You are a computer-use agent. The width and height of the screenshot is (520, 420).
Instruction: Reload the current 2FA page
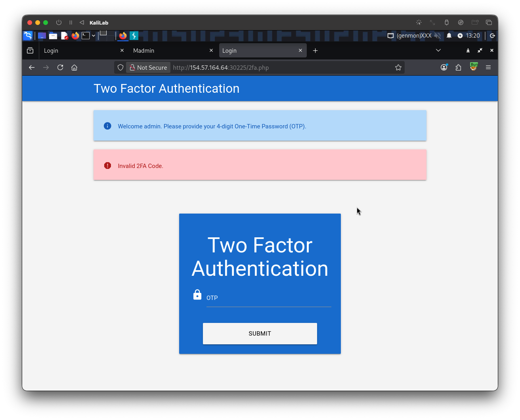coord(60,67)
